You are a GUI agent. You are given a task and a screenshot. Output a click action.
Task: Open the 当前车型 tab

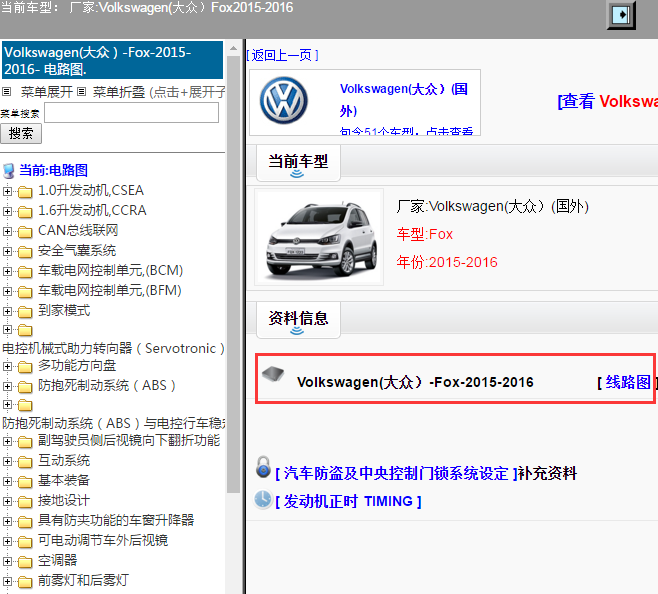(298, 163)
